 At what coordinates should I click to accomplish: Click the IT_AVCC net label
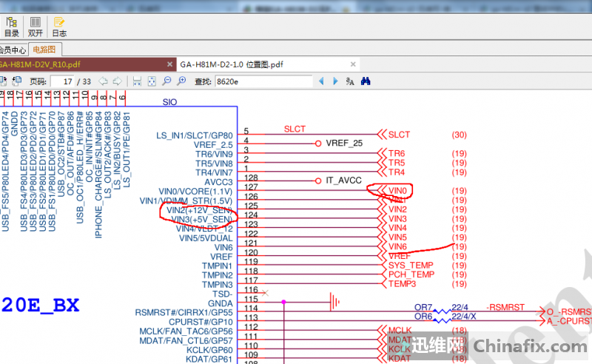click(x=343, y=181)
